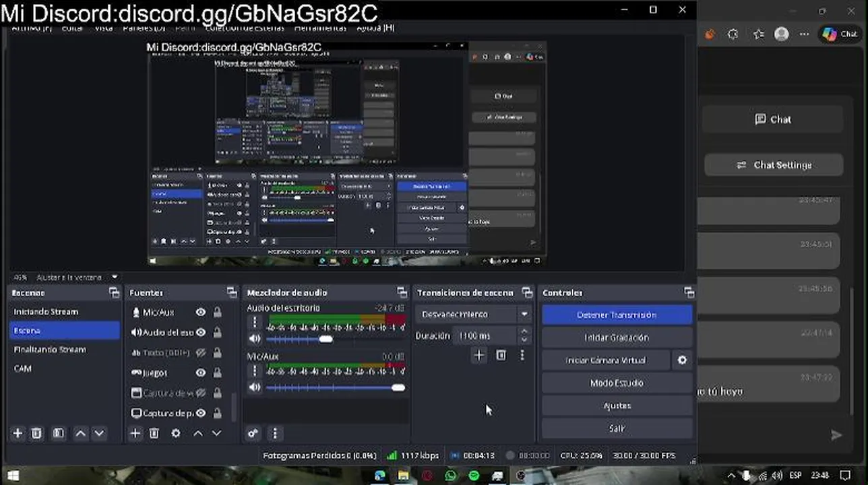This screenshot has height=485, width=868.
Task: Hide the Captura de pantalla source
Action: 201,413
